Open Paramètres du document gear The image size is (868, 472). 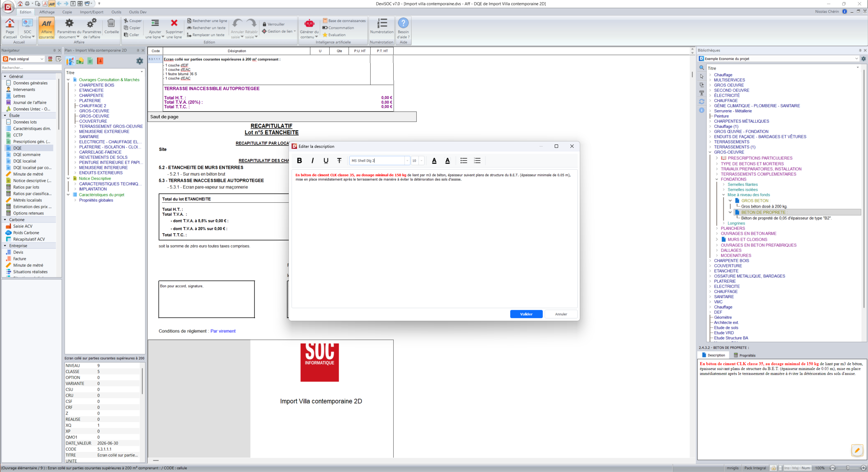click(69, 28)
